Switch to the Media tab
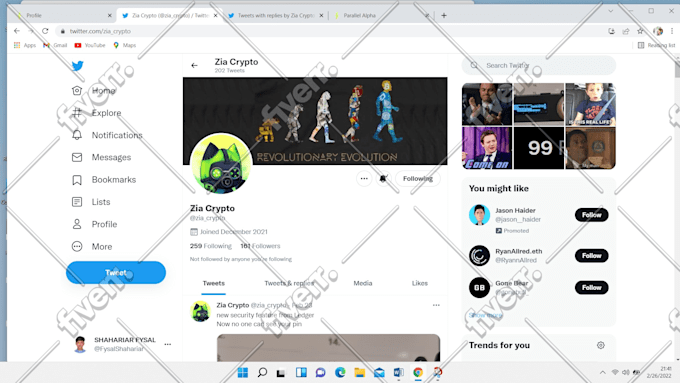The width and height of the screenshot is (680, 383). [363, 283]
